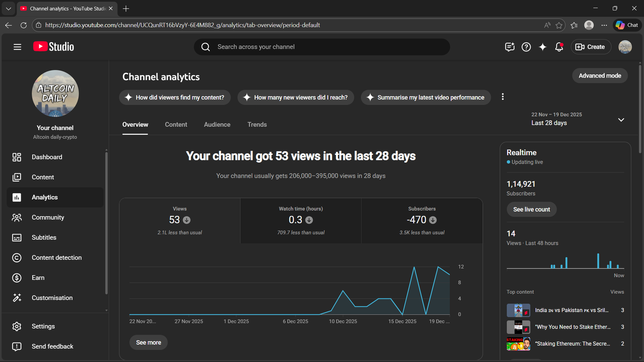This screenshot has width=644, height=362.
Task: Open the hamburger navigation menu
Action: click(17, 47)
